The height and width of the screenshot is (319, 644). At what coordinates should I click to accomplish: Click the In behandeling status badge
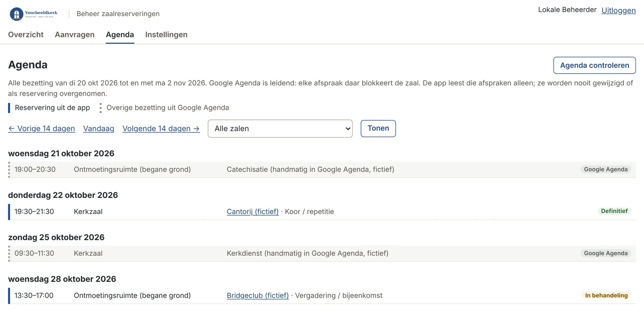(606, 295)
